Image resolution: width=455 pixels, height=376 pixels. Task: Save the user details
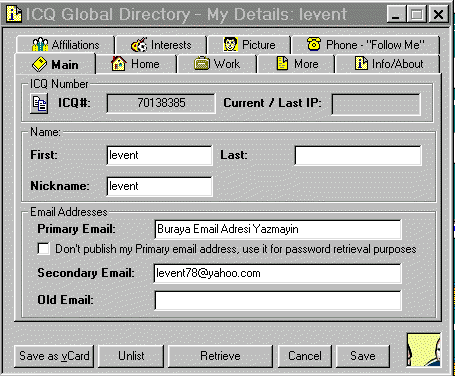[363, 356]
